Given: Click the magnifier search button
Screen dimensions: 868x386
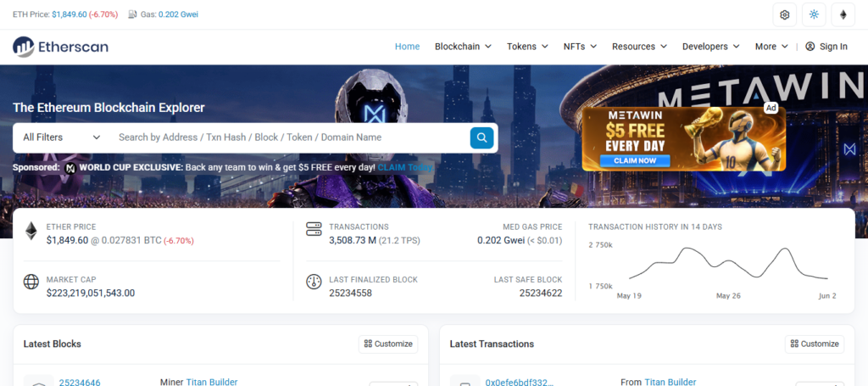Looking at the screenshot, I should tap(481, 137).
